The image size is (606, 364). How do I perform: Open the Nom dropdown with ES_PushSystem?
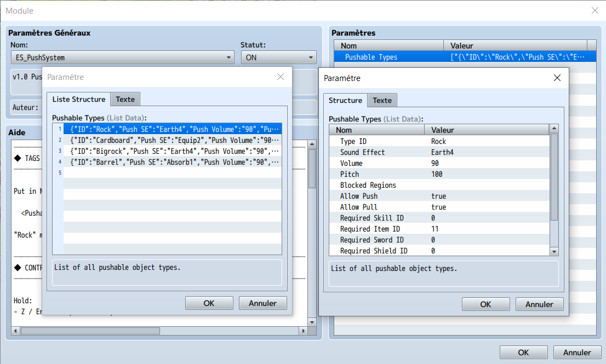(123, 57)
